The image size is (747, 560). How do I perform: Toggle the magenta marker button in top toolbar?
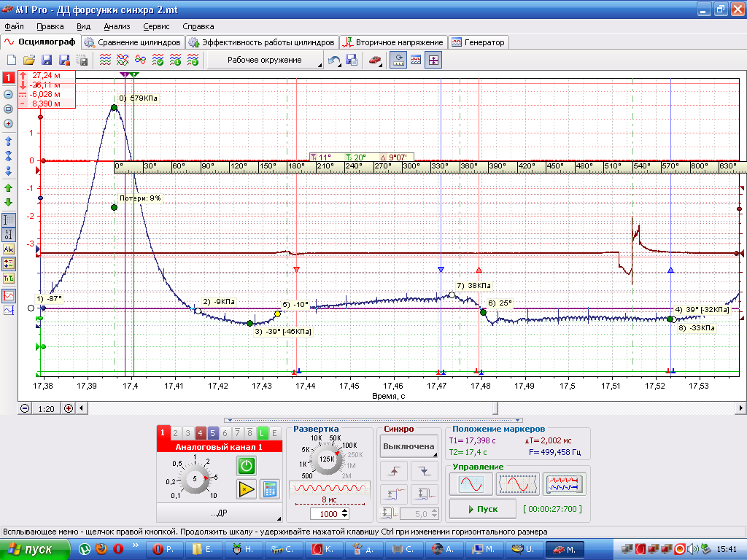[x=433, y=61]
